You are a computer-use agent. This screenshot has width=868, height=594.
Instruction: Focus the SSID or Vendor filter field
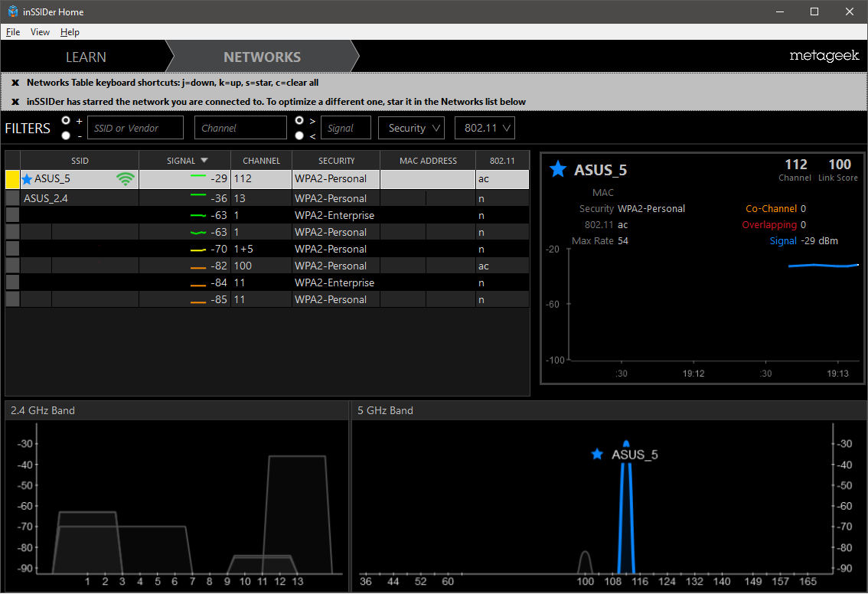point(135,128)
